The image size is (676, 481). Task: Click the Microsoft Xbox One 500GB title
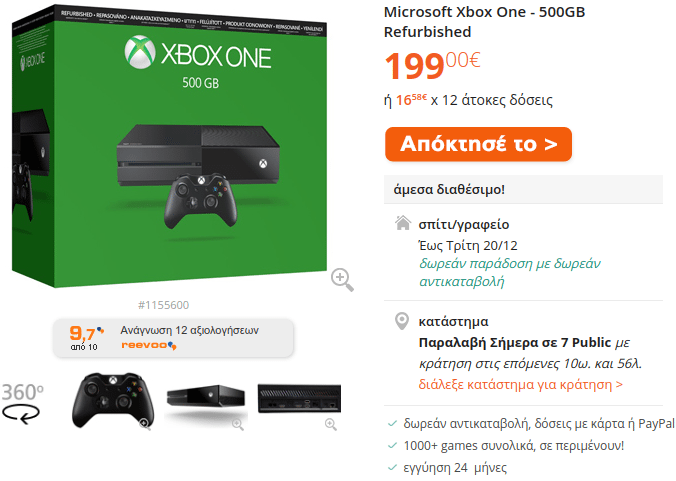(484, 22)
